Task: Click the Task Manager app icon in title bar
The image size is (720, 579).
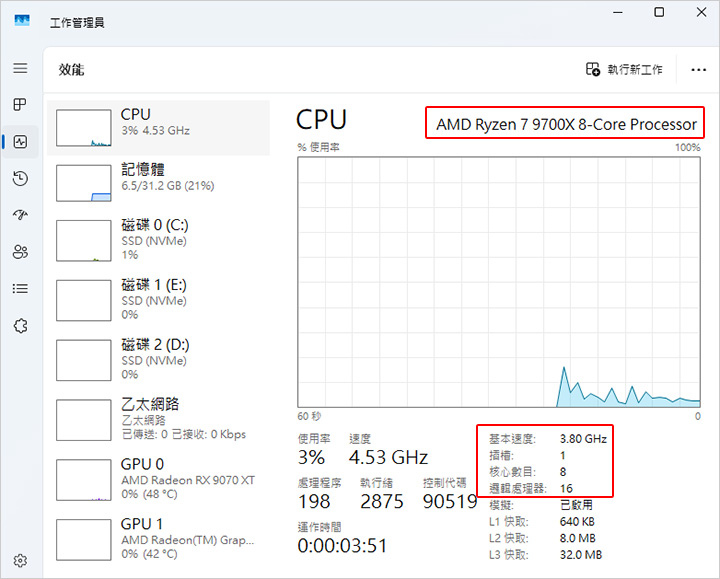Action: (x=22, y=20)
